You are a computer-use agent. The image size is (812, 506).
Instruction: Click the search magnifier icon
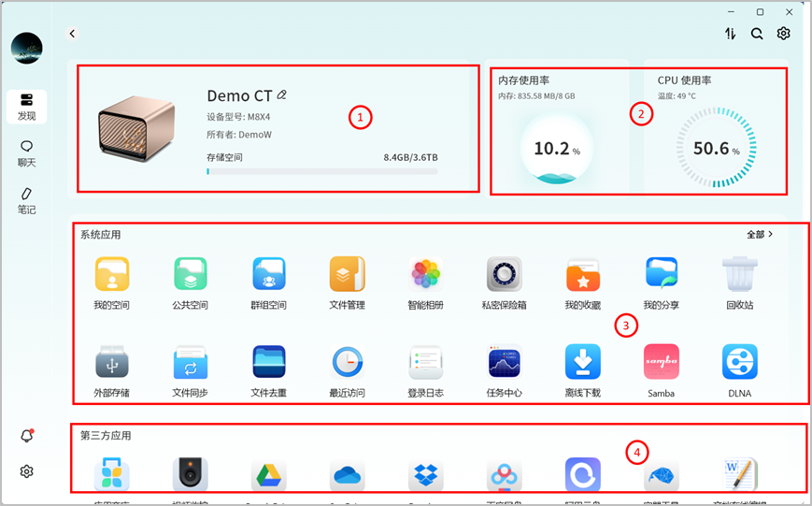(757, 34)
